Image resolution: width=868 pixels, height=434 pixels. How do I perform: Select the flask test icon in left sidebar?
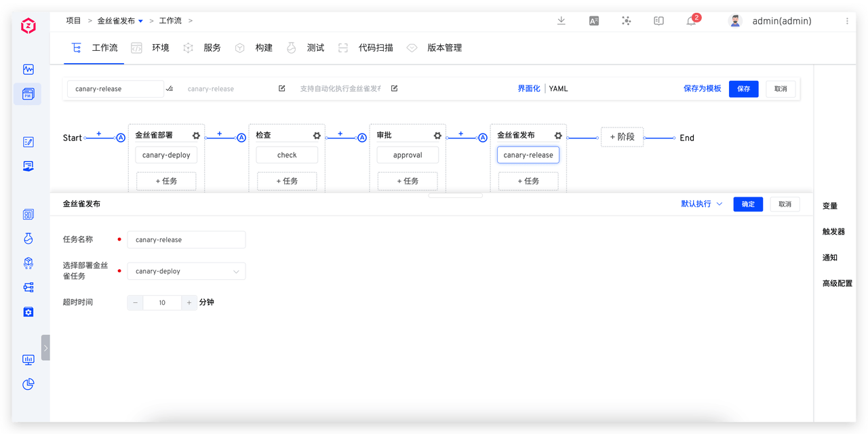click(28, 238)
